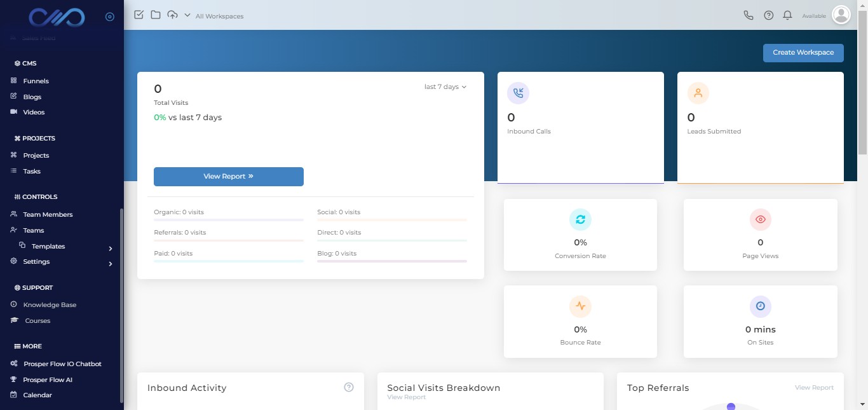868x410 pixels.
Task: Open the help question-mark icon
Action: click(768, 15)
